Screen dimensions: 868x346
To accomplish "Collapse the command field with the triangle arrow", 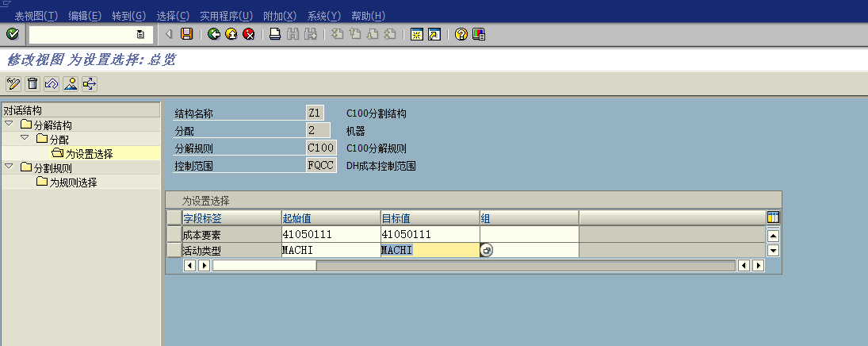I will pos(170,34).
